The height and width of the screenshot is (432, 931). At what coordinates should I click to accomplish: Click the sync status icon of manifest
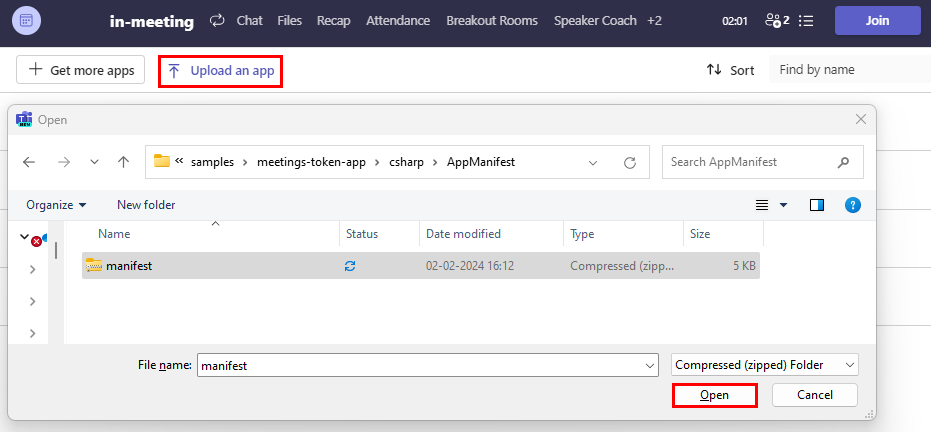click(x=350, y=266)
